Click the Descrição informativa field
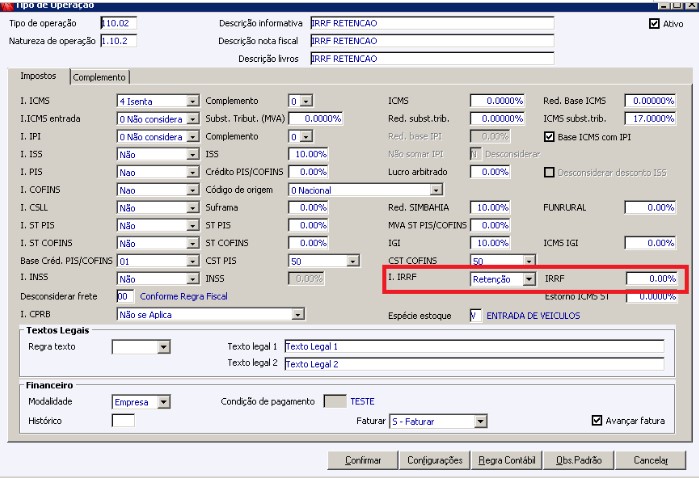Screen dimensions: 699x478 pyautogui.click(x=432, y=23)
